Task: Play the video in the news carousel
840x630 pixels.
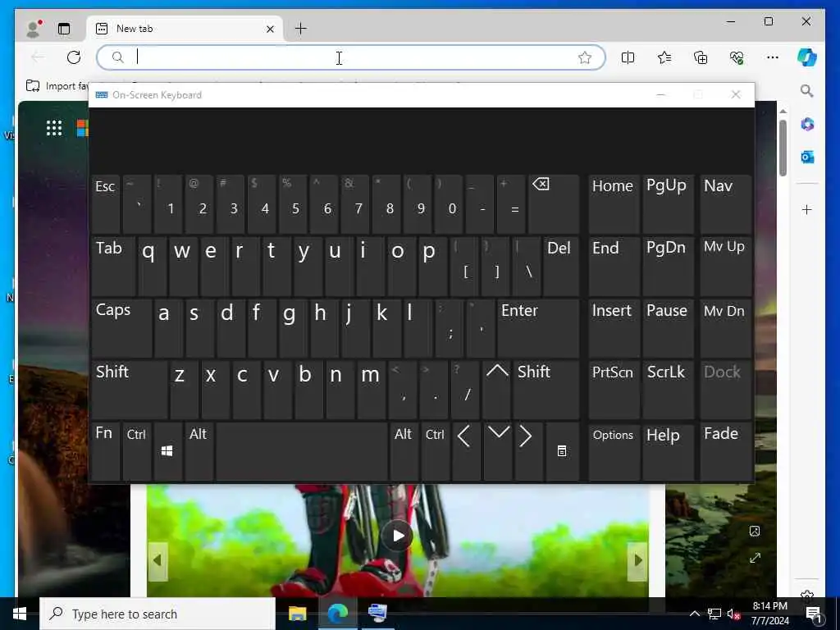Action: click(398, 535)
